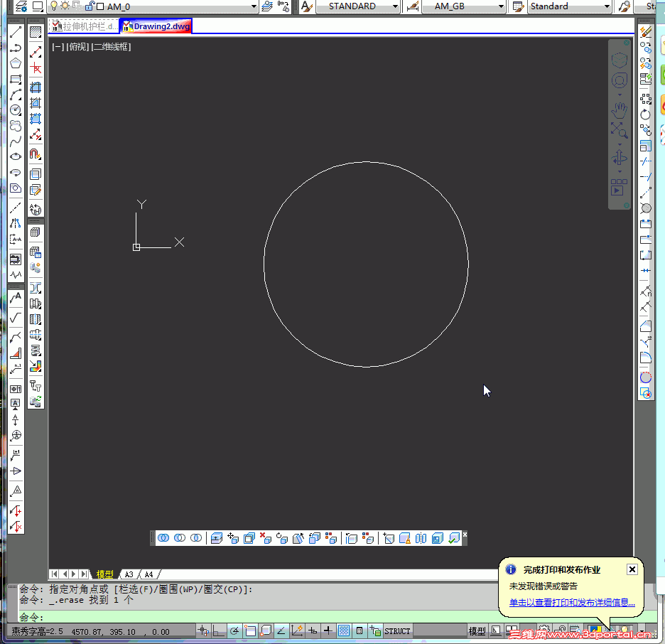Toggle snap mode in status bar
Image resolution: width=665 pixels, height=644 pixels.
(x=203, y=631)
